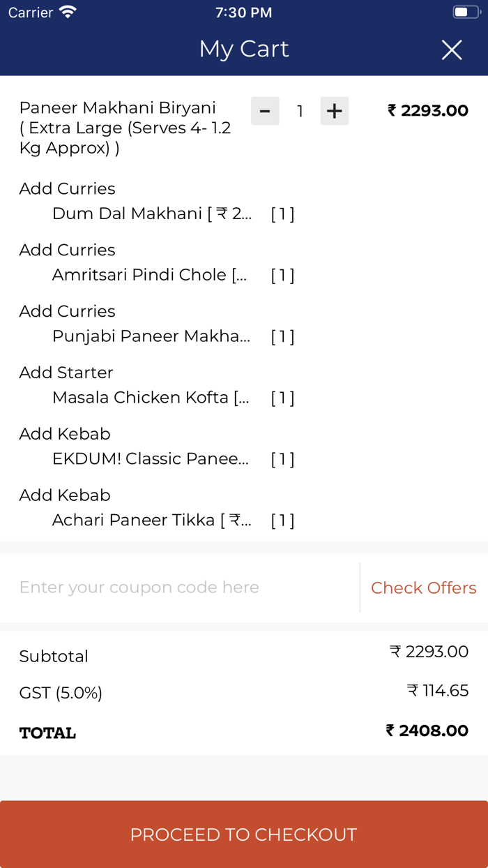Tap the item price ₹ 2293.00
The image size is (488, 868).
[428, 110]
